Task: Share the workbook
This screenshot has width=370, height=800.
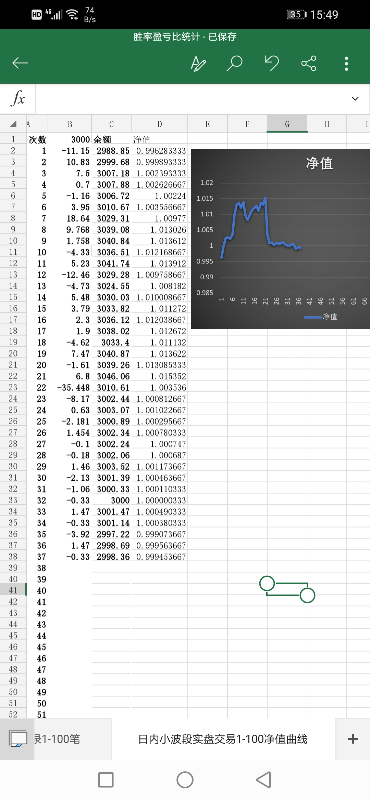Action: [x=309, y=63]
